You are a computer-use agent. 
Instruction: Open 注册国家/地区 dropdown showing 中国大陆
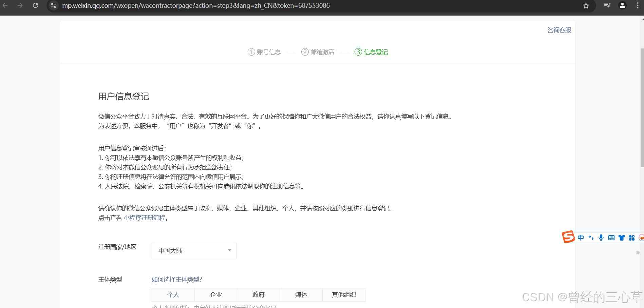pyautogui.click(x=194, y=250)
